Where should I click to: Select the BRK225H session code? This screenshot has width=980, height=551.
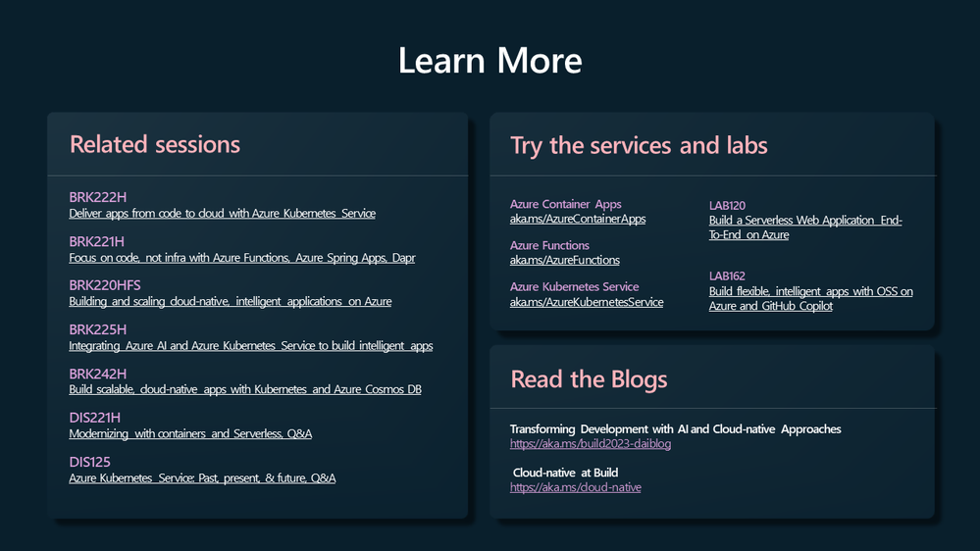[x=97, y=329]
